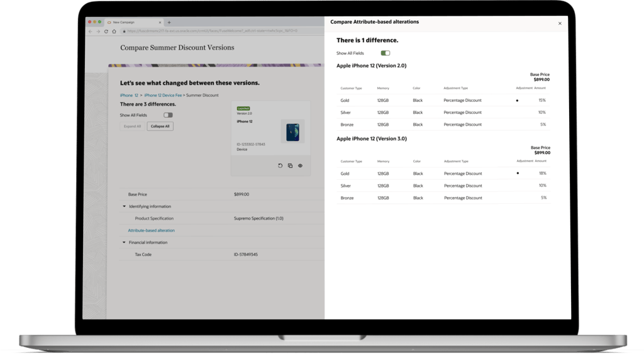Click the 18% adjustment amount value

[543, 174]
